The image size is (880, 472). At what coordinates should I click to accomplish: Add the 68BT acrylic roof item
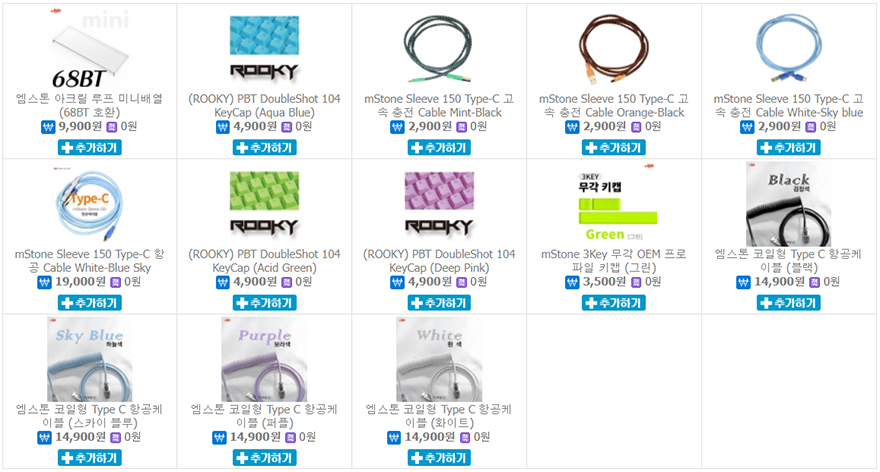pyautogui.click(x=90, y=148)
